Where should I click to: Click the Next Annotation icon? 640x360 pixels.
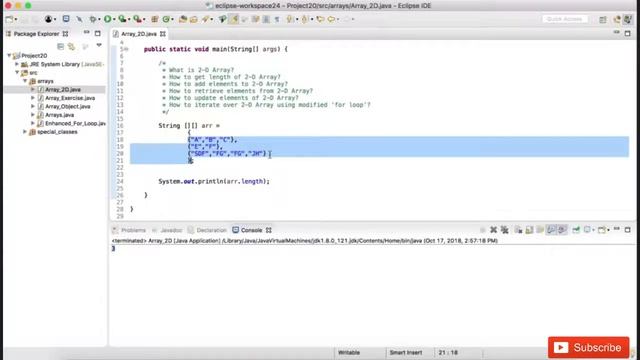pos(289,19)
